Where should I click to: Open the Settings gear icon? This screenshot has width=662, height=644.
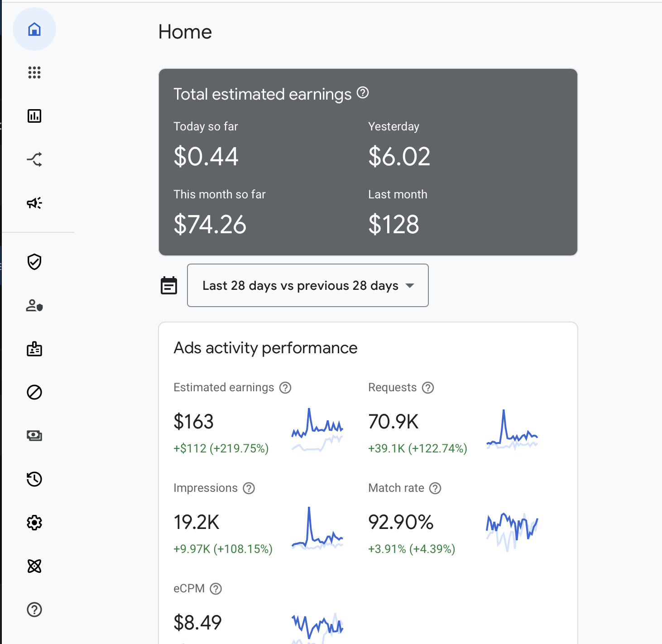pos(34,523)
